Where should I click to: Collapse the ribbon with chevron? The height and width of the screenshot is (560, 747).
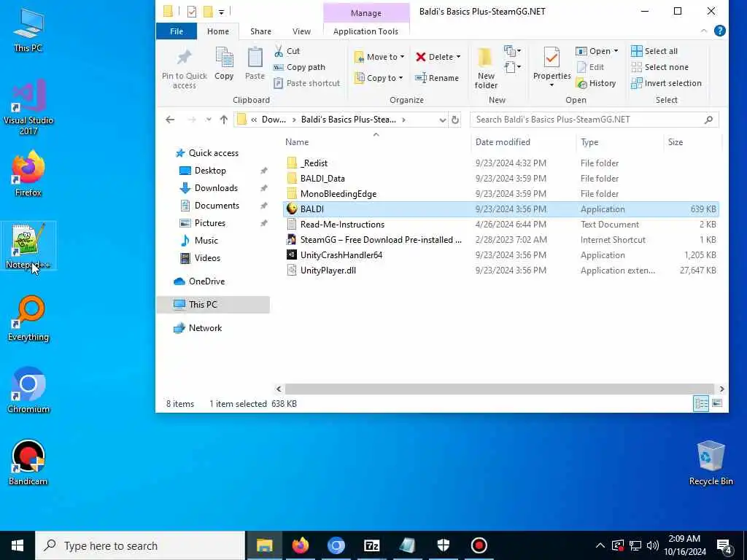[x=704, y=31]
